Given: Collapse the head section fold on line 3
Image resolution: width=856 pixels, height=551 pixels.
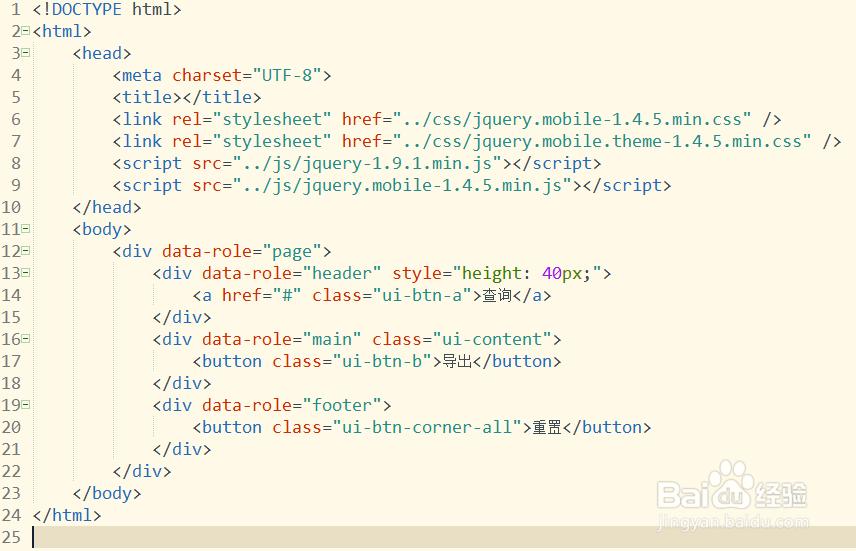Looking at the screenshot, I should (x=26, y=52).
